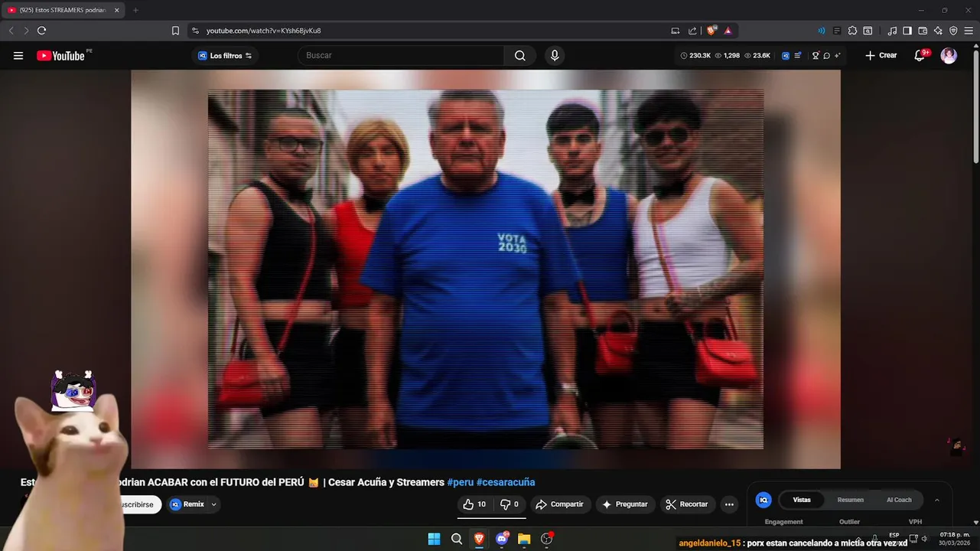Close the Estos STREAMERS tab
This screenshot has width=980, height=551.
117,10
